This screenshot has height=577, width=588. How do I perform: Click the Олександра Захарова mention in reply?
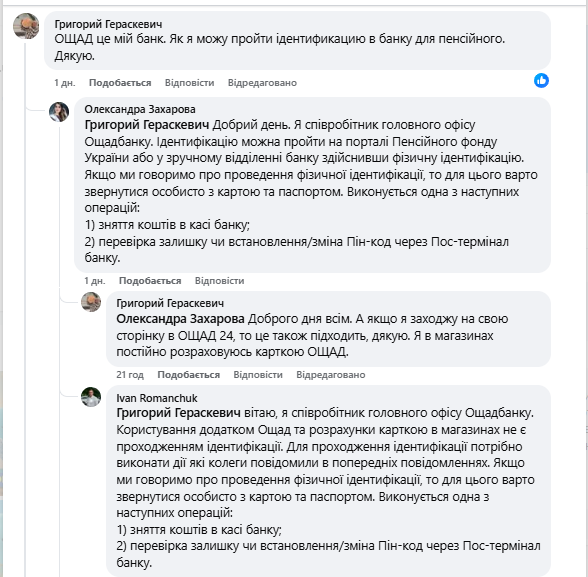click(x=180, y=319)
